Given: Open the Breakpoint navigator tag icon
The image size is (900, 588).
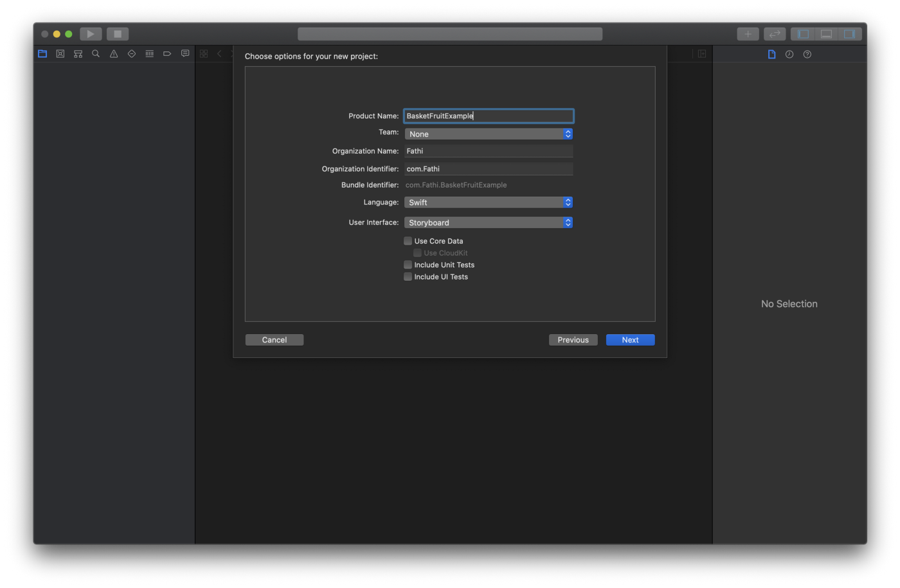Looking at the screenshot, I should coord(167,53).
